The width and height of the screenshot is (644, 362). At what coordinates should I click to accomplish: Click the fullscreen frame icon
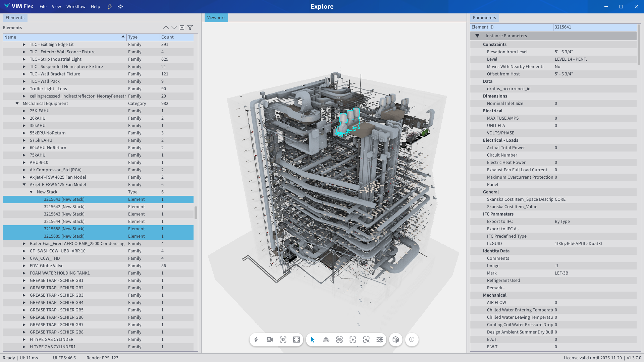coord(297,340)
